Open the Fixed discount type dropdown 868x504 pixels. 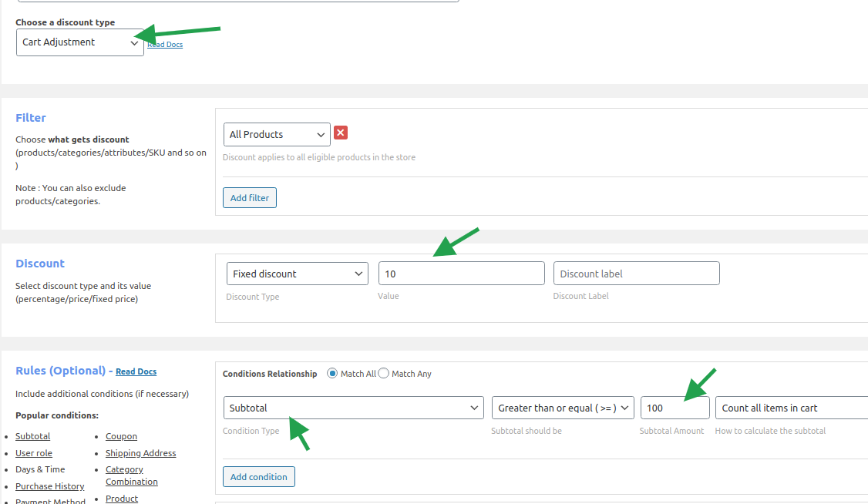pos(297,274)
